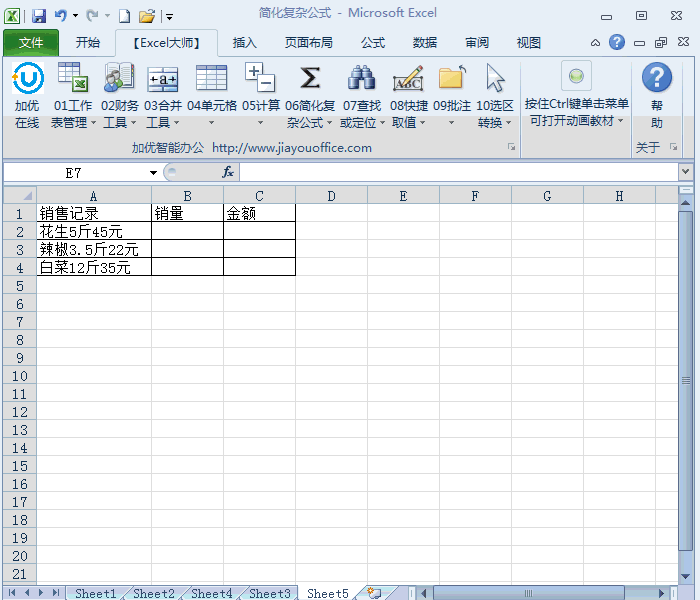Click the Undo arrow icon
700x600 pixels.
(x=60, y=16)
